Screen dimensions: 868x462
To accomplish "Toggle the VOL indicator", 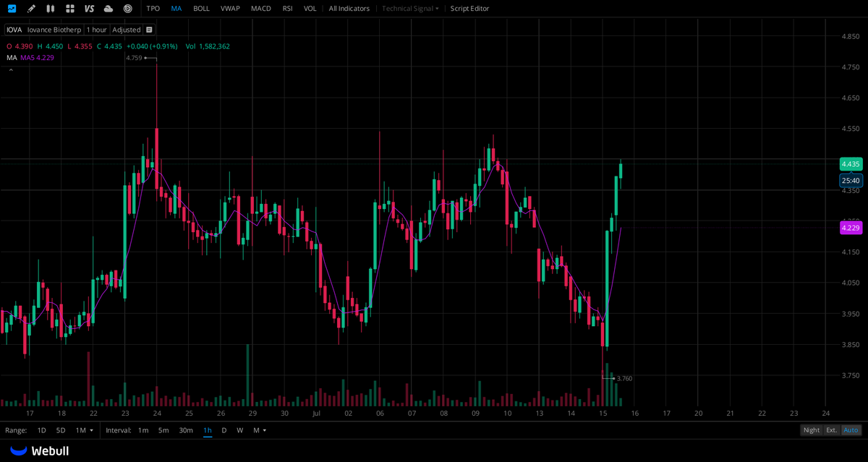I will [310, 9].
